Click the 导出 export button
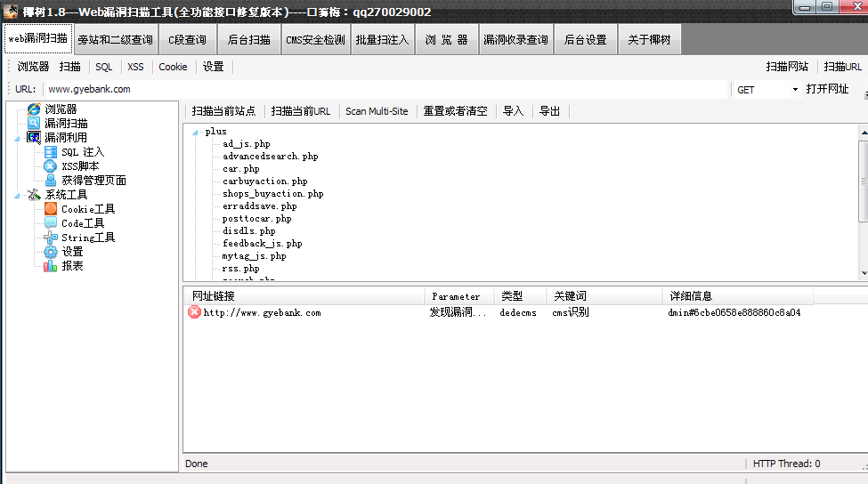Screen dimensions: 868x484 point(549,111)
